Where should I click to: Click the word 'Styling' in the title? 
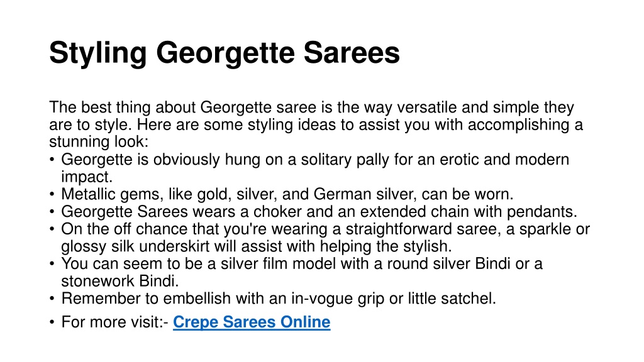pos(97,54)
